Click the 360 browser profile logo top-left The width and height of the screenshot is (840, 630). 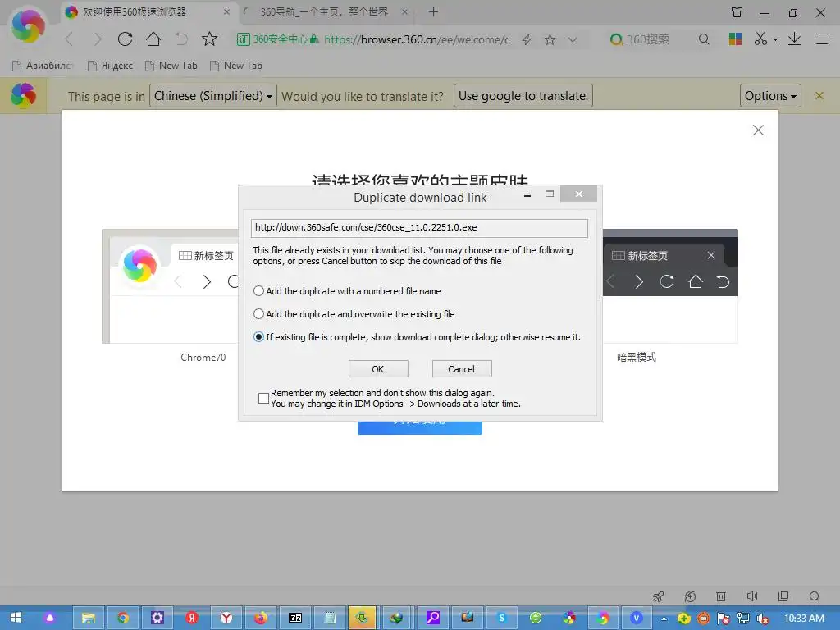(x=28, y=25)
